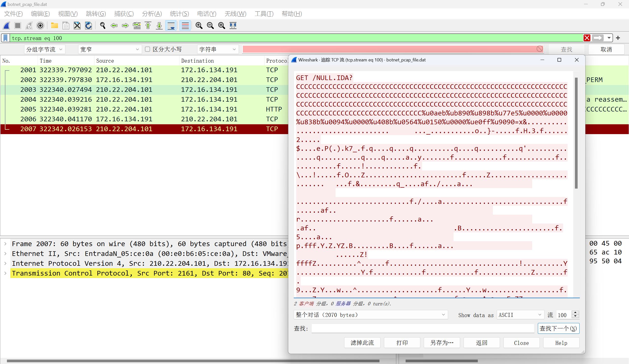
Task: Open the 工具(T) menu
Action: click(264, 14)
